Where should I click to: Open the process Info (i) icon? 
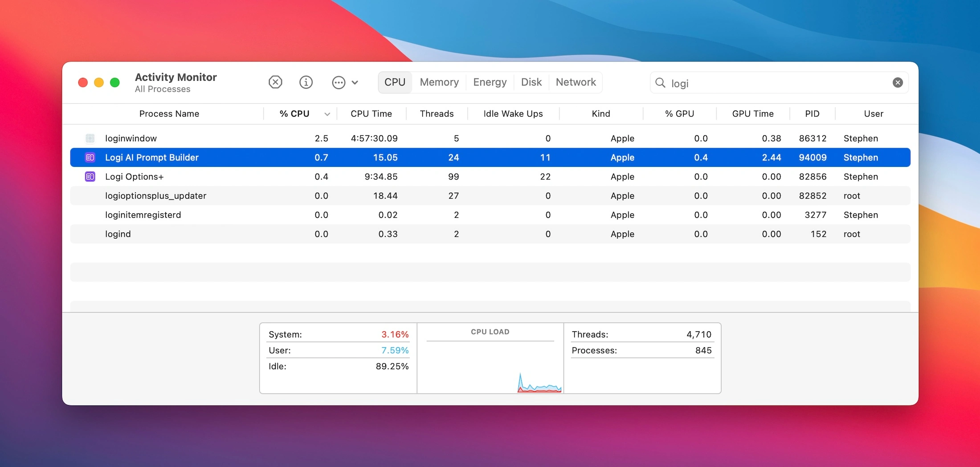(306, 82)
